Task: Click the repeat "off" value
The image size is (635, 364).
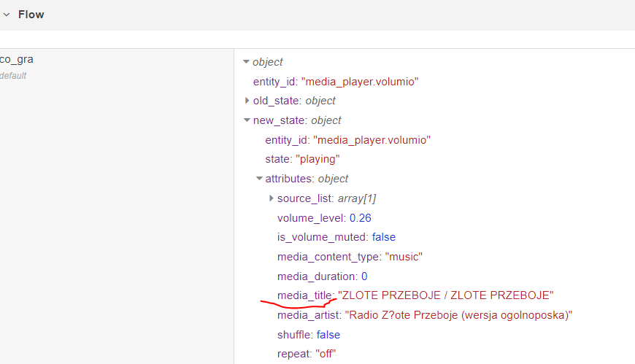Action: pyautogui.click(x=326, y=354)
